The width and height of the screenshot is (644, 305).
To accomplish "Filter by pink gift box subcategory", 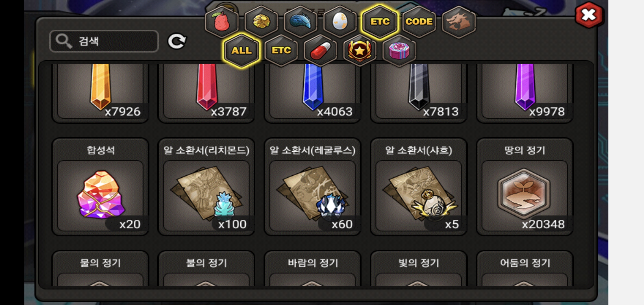I will (x=399, y=51).
